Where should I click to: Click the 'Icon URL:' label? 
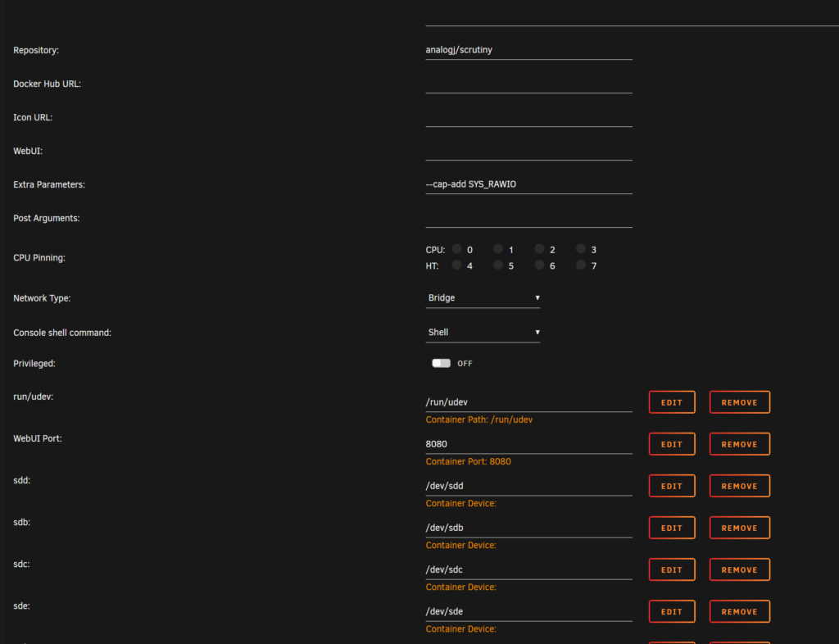click(x=33, y=118)
